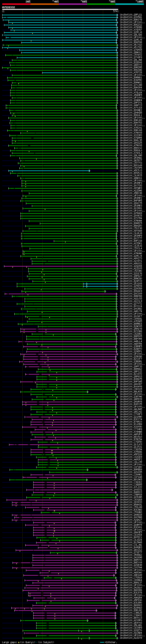Select hit label UniRef100_Q7X6F6

(131, 58)
